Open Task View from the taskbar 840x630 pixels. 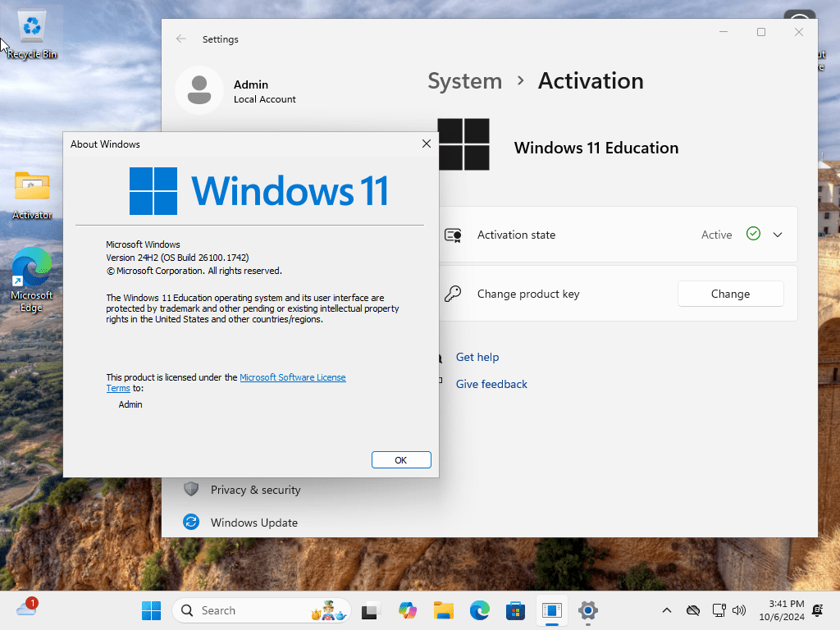point(372,610)
